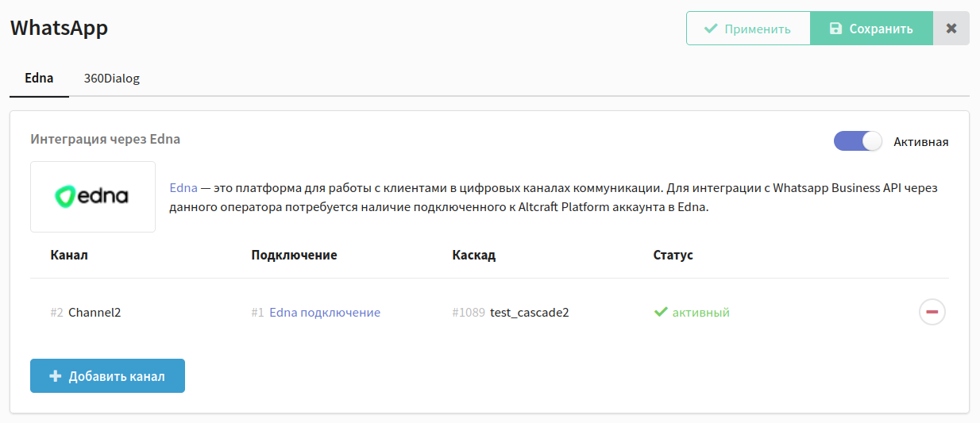Click the Сохранить button
The image size is (980, 423).
coord(872,29)
